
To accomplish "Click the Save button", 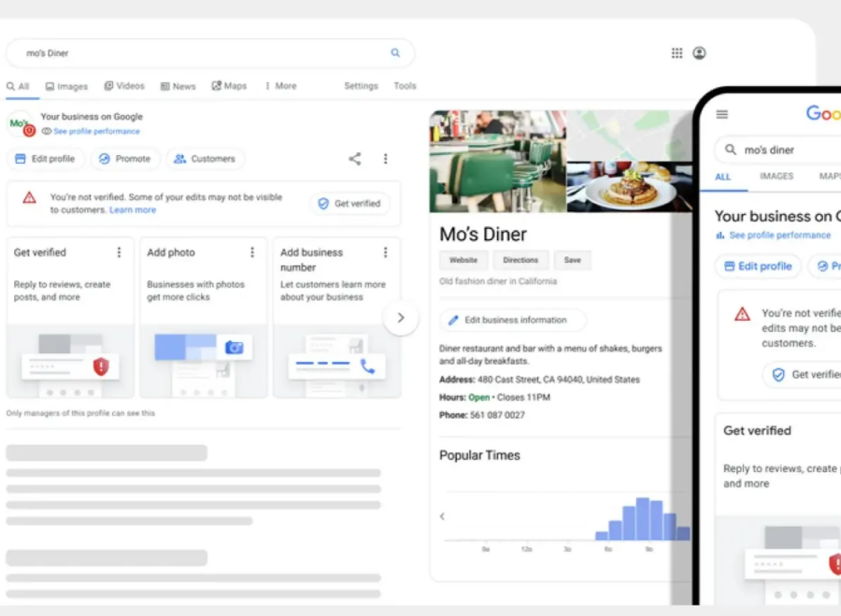I will coord(572,260).
